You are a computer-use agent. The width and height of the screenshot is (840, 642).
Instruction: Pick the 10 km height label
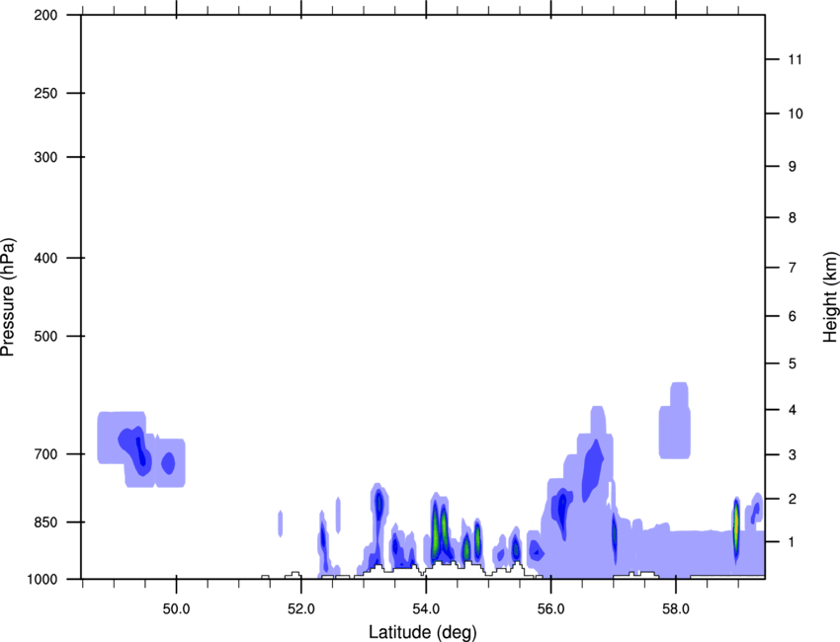796,114
